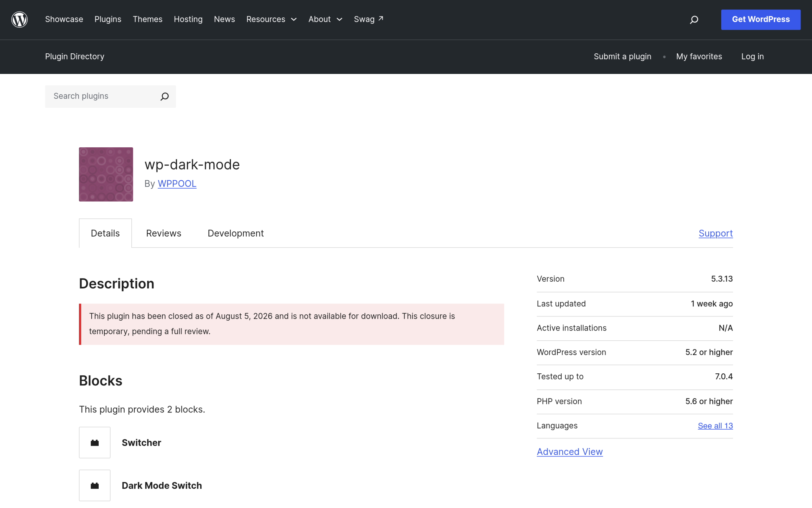The width and height of the screenshot is (812, 508).
Task: Switch to the Development tab
Action: [x=236, y=233]
